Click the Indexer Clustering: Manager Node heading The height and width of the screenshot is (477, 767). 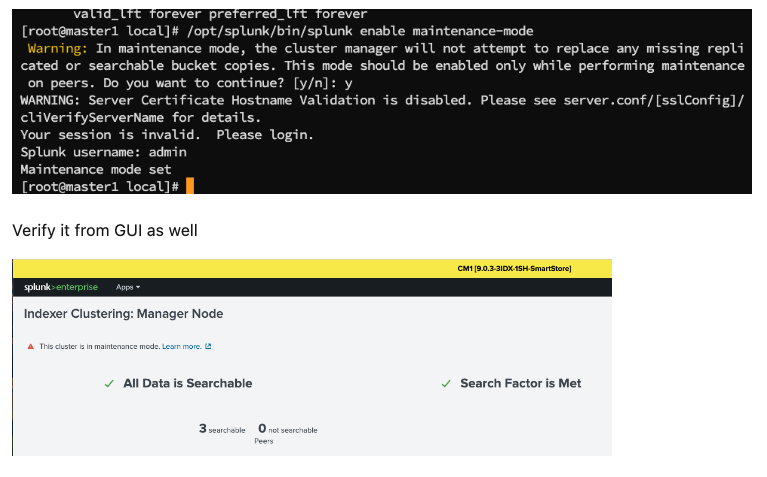[x=124, y=314]
